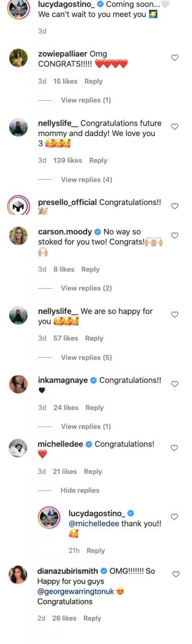The height and width of the screenshot is (644, 192).
Task: Heart carson.moody's stoked comment
Action: pyautogui.click(x=174, y=235)
